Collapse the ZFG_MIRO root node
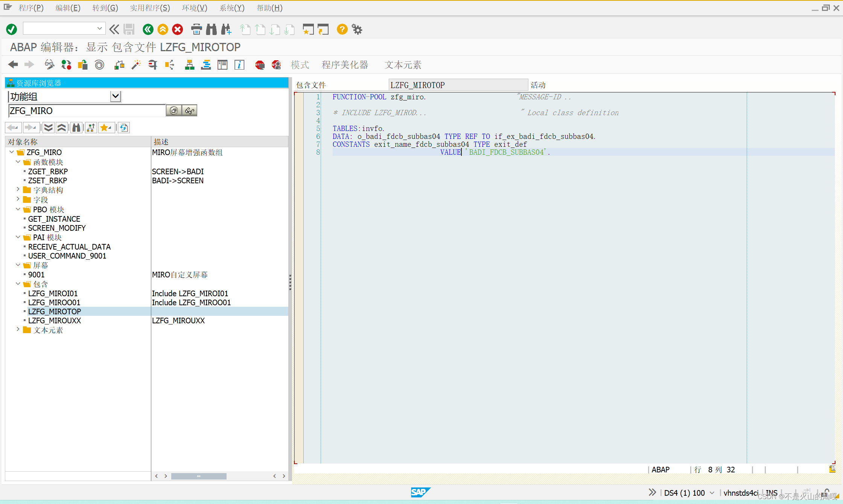The height and width of the screenshot is (504, 843). 11,152
